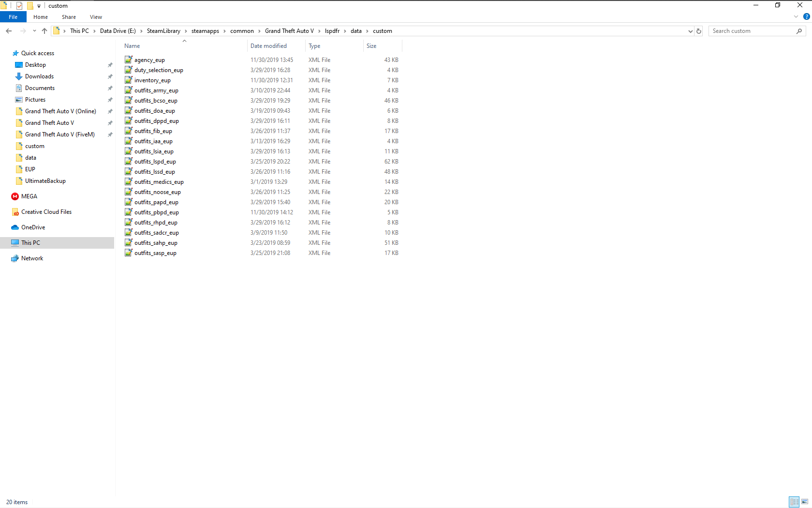This screenshot has height=508, width=812.
Task: Open the Share ribbon tab
Action: 69,17
